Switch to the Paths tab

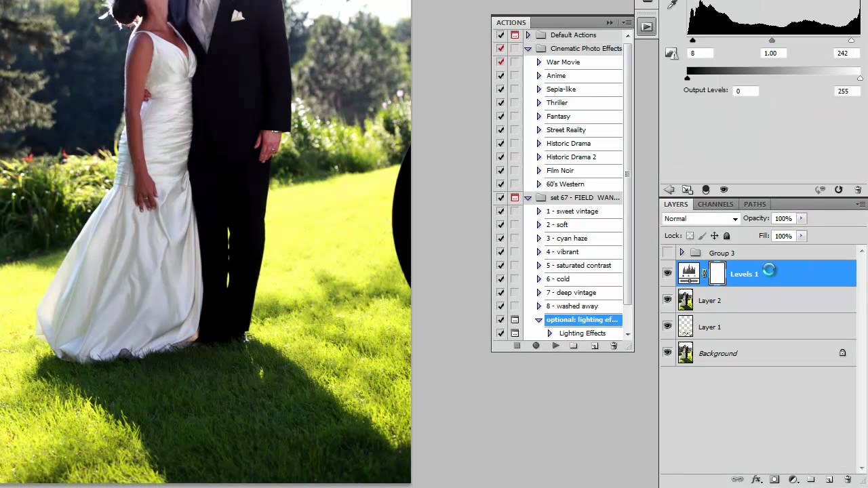coord(755,204)
